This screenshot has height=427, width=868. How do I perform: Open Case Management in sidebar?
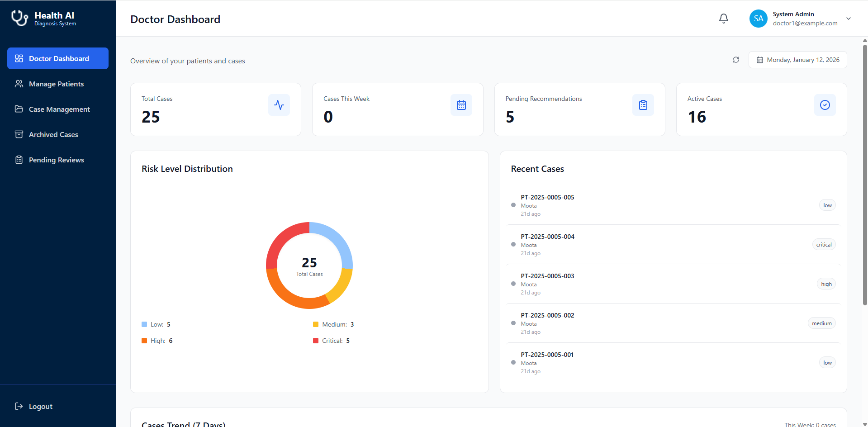pos(58,109)
